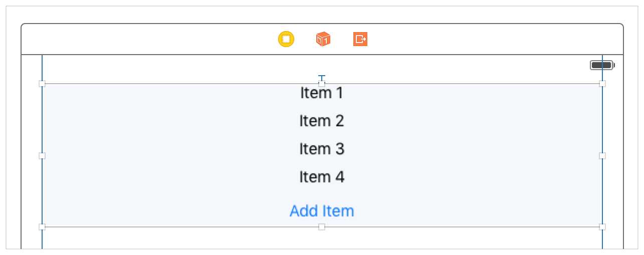Click the bottom-left resize handle of stack view
The image size is (644, 255).
click(42, 227)
